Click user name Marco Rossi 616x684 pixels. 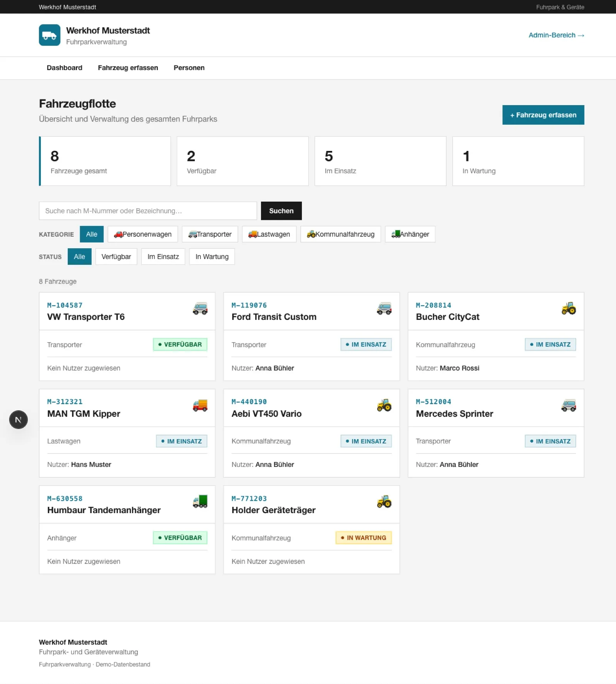(460, 368)
